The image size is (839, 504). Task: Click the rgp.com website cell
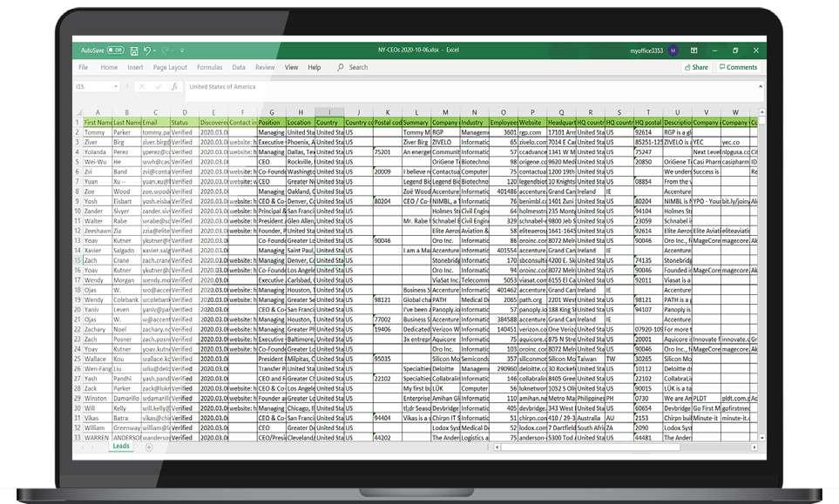[532, 132]
